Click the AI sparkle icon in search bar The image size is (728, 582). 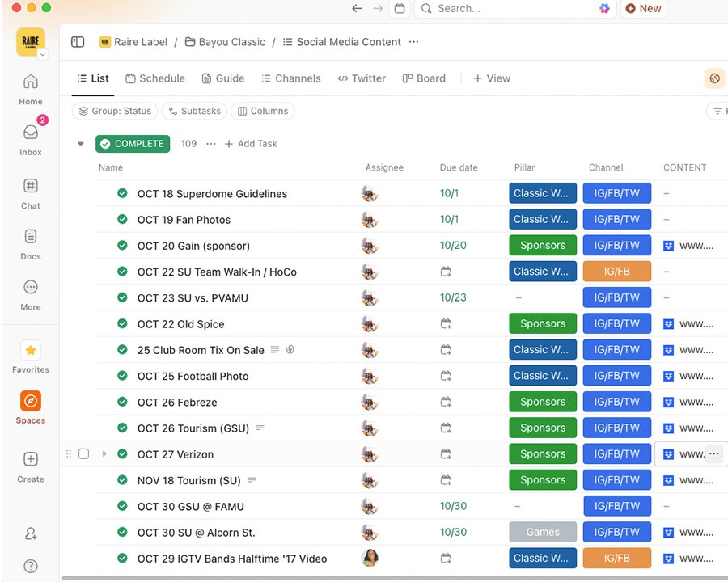pyautogui.click(x=604, y=8)
